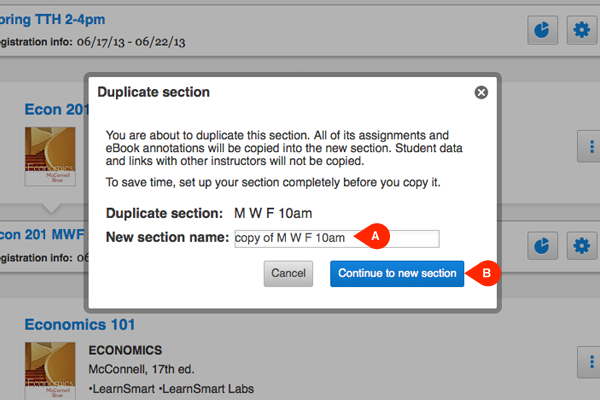Click the red B callout marker

(485, 273)
